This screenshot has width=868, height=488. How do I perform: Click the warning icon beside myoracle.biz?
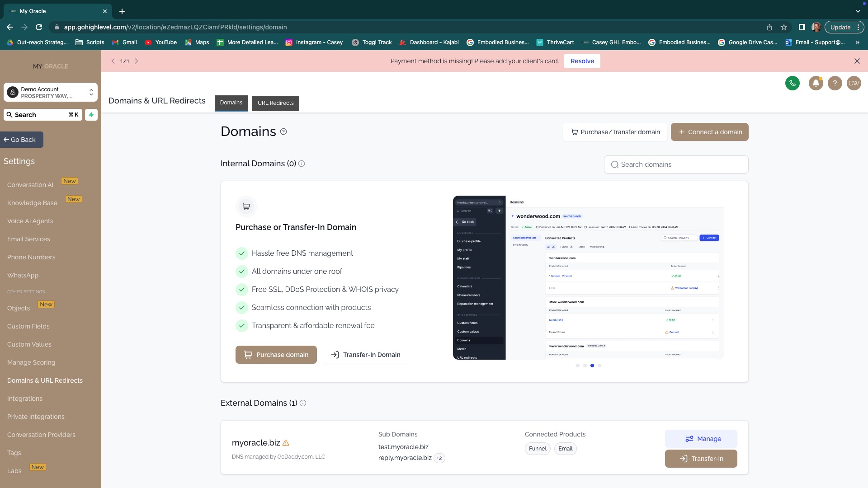pos(286,443)
